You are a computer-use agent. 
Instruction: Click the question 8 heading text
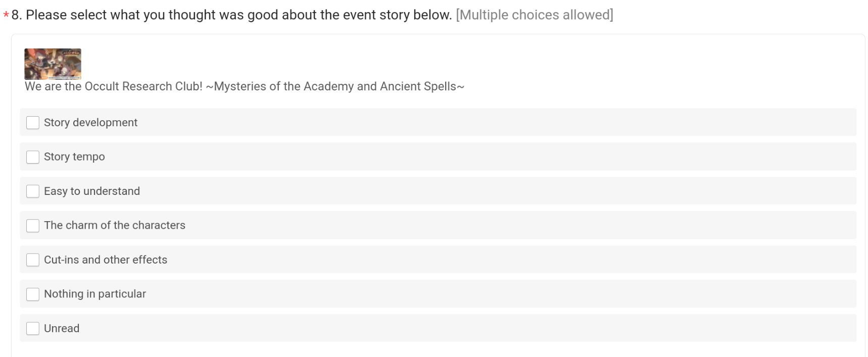[x=231, y=15]
